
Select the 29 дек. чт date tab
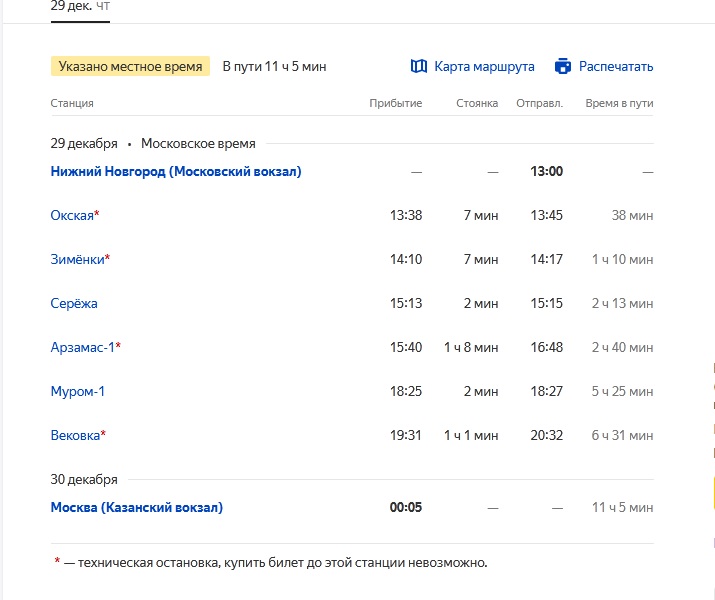(x=80, y=6)
